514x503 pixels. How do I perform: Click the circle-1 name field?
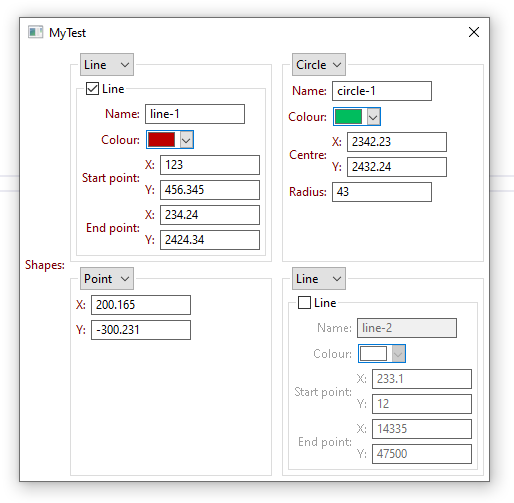(x=382, y=91)
